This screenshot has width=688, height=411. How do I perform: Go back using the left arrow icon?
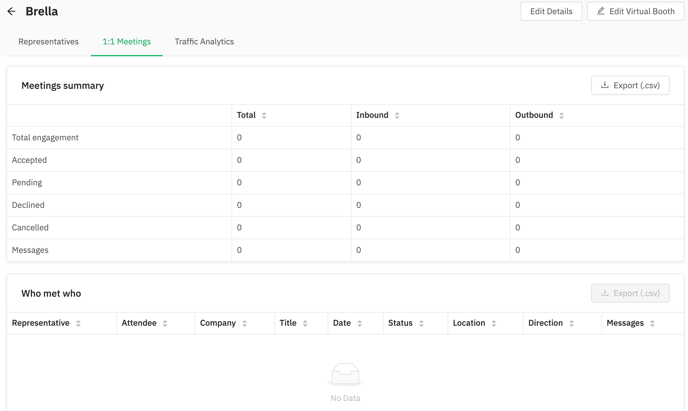tap(11, 11)
